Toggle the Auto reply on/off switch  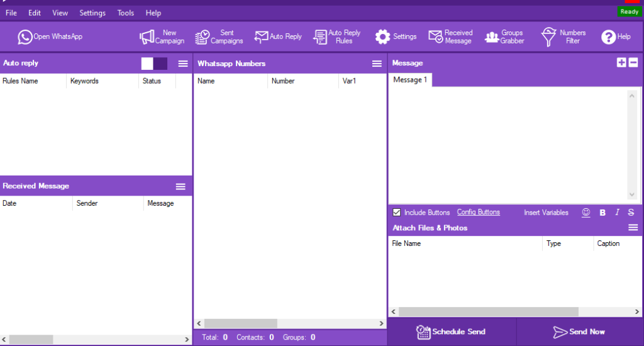point(154,64)
